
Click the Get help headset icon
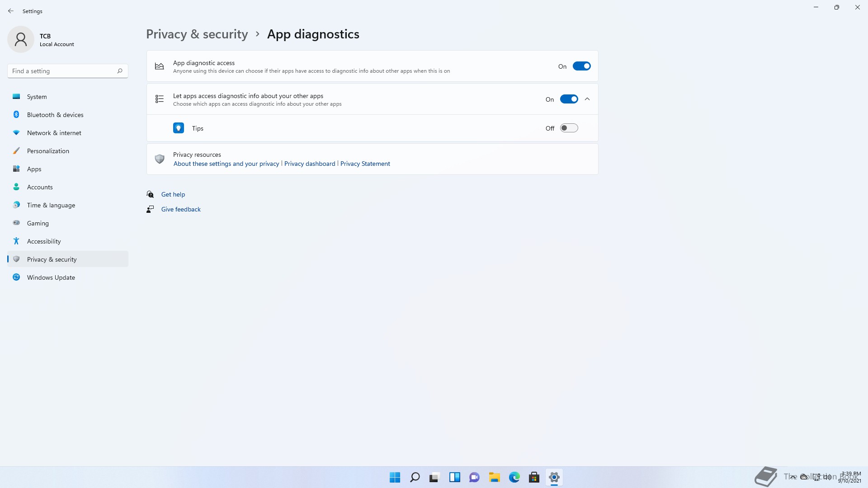(150, 194)
